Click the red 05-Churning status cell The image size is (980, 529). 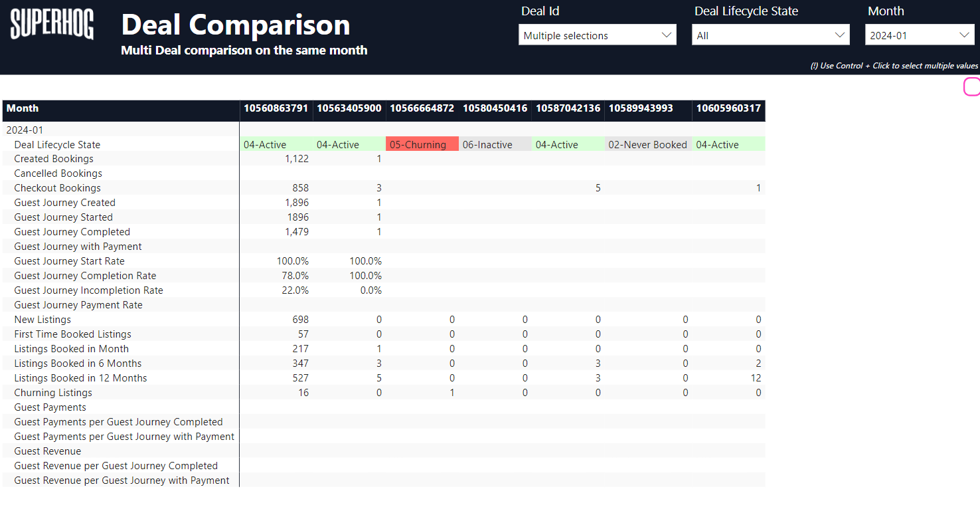[422, 144]
